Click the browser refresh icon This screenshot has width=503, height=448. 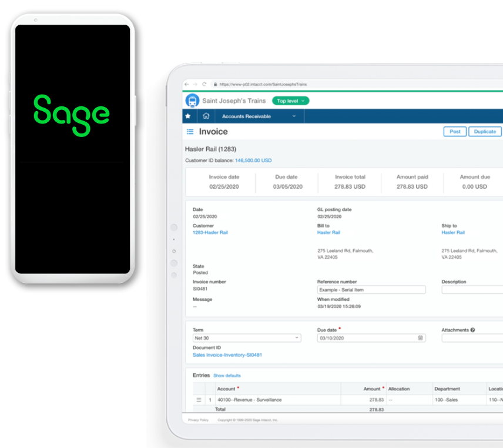tap(203, 83)
